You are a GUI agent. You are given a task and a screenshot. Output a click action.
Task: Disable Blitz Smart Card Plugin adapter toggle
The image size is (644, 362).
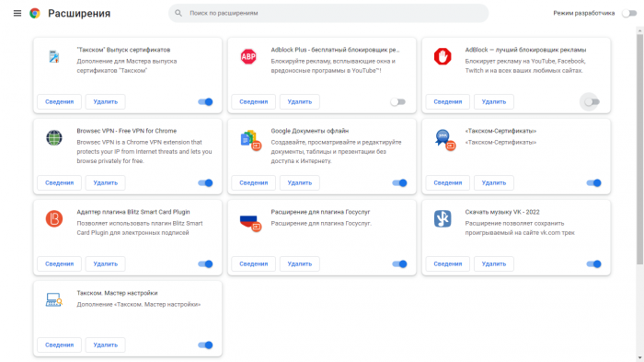click(x=205, y=263)
